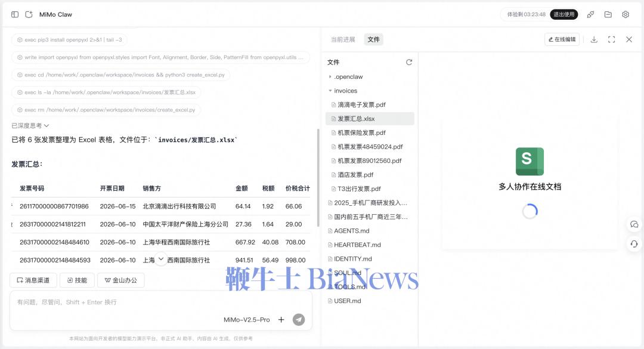Viewport: 644px width, 349px height.
Task: Click the 66.06 total value
Action: [x=293, y=206]
